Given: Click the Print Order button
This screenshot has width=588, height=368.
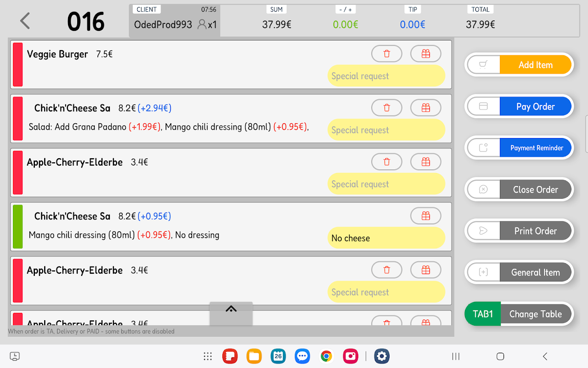Looking at the screenshot, I should [x=519, y=230].
